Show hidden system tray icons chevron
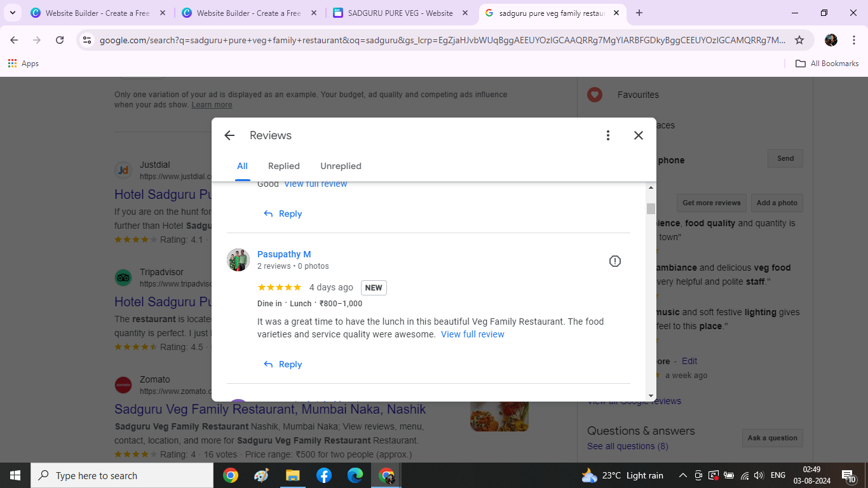The height and width of the screenshot is (488, 868). tap(683, 475)
